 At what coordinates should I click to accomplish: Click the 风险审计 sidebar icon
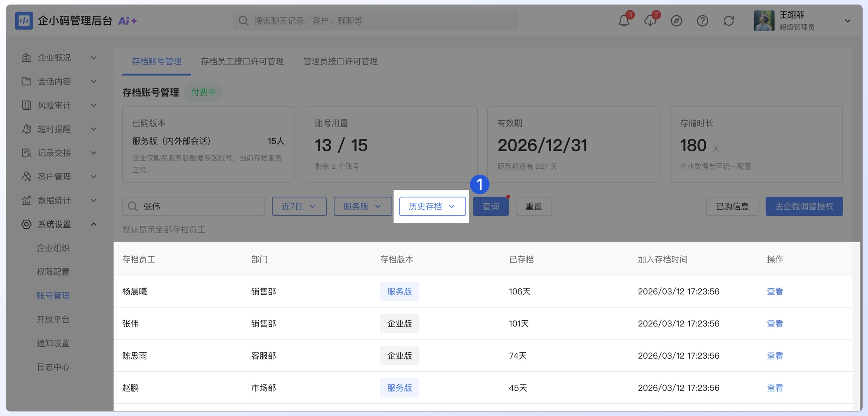click(x=26, y=105)
